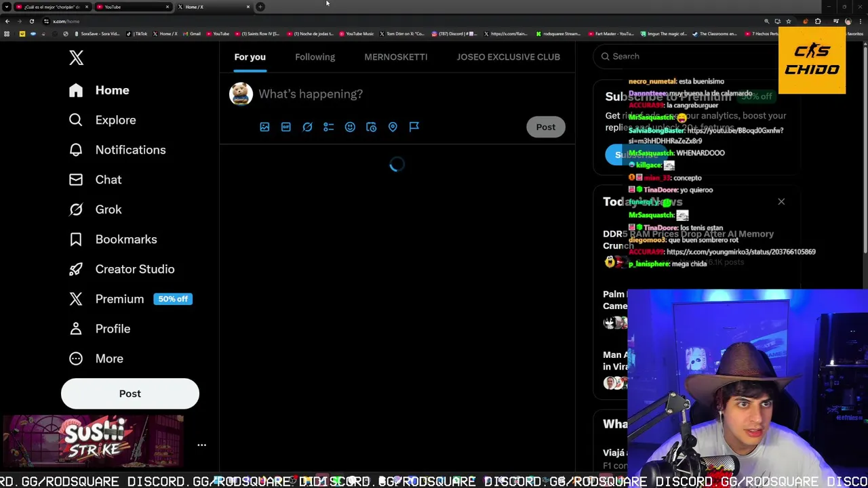Open the account options three-dot menu
868x488 pixels.
pyautogui.click(x=201, y=445)
